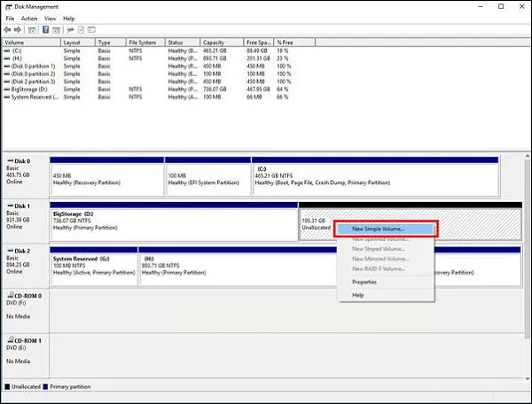Click the Back arrow toolbar icon

tap(8, 30)
